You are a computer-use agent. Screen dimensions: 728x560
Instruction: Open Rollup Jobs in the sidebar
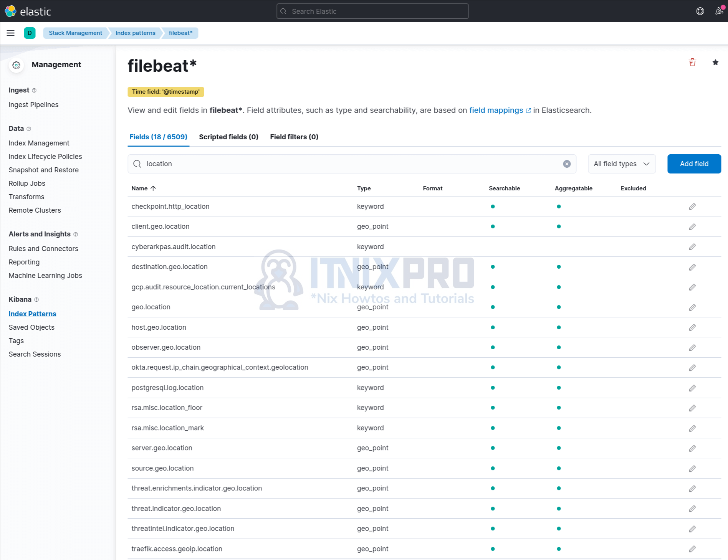point(27,183)
